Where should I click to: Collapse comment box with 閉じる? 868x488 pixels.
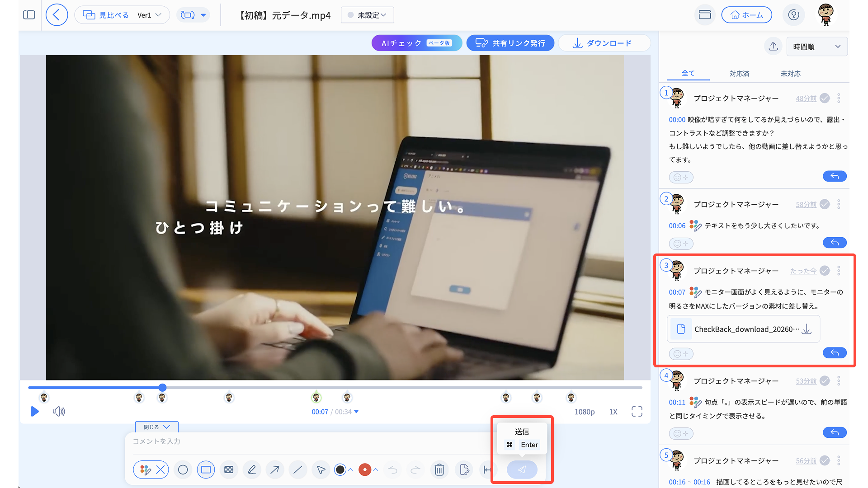(x=156, y=427)
